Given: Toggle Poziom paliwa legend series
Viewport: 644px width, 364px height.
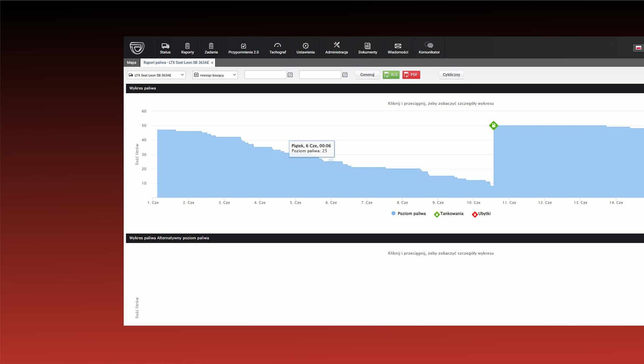Looking at the screenshot, I should (x=409, y=214).
